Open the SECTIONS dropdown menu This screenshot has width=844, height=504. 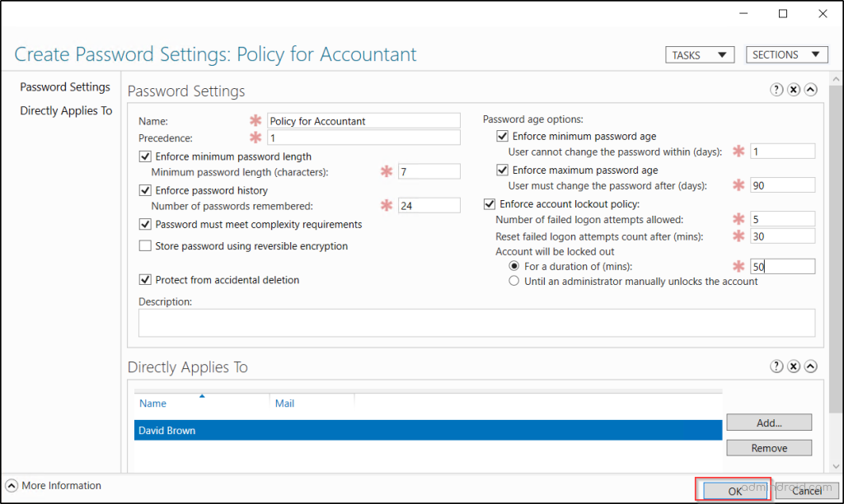point(786,55)
